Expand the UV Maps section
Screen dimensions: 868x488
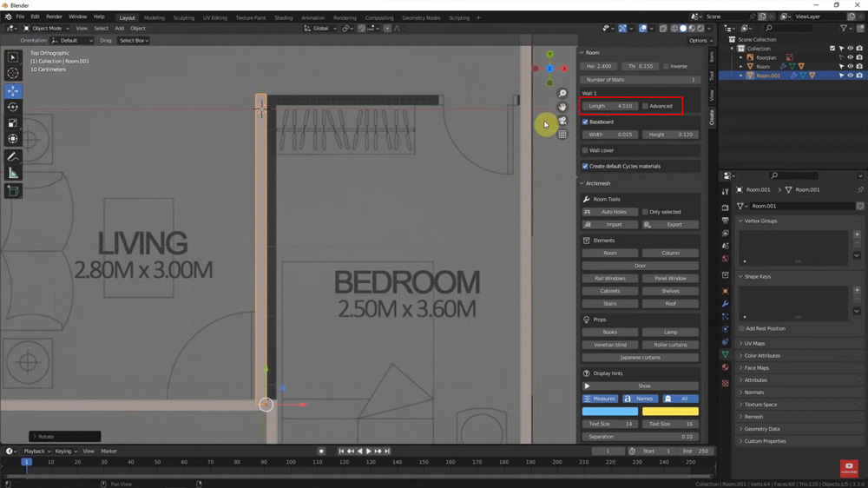tap(754, 344)
